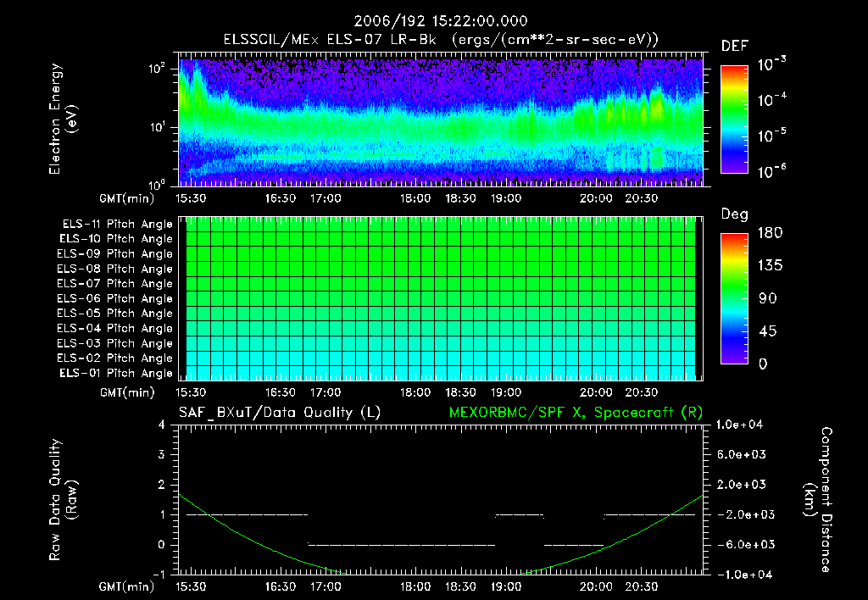
Task: Click the SAF_BXuT/Data Quality (L) legend
Action: point(280,413)
